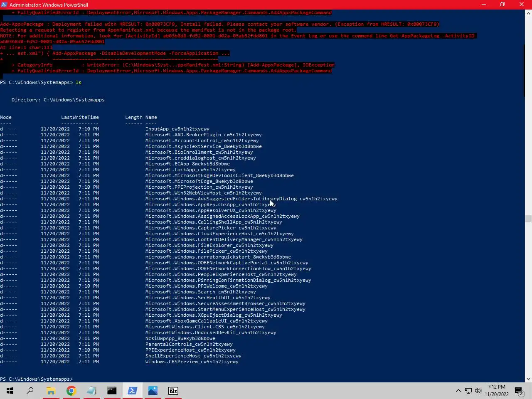Screen dimensions: 532x399
Task: Click Microsoft.Windows.StartMenuExperienceHost entry
Action: coord(225,309)
